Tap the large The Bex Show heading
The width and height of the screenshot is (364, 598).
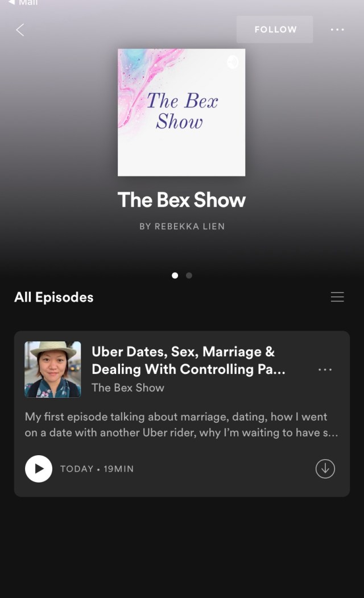tap(181, 200)
